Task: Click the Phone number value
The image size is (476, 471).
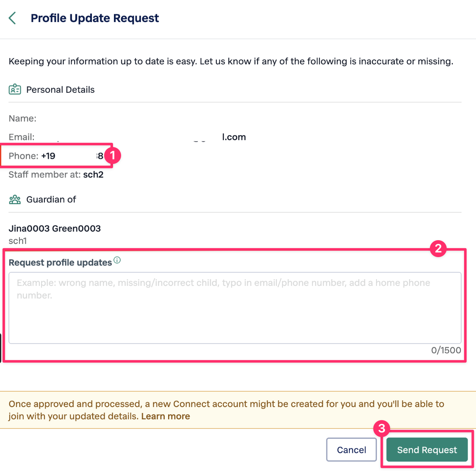Action: coord(72,156)
